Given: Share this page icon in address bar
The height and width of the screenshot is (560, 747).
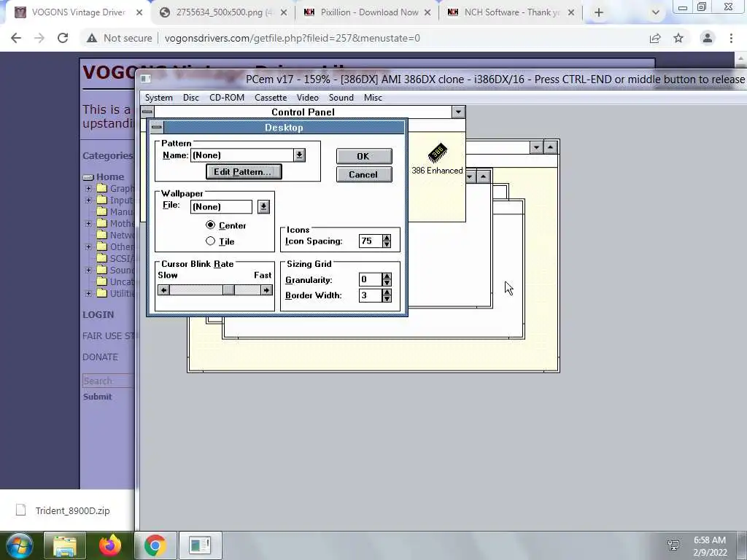Looking at the screenshot, I should click(x=655, y=38).
